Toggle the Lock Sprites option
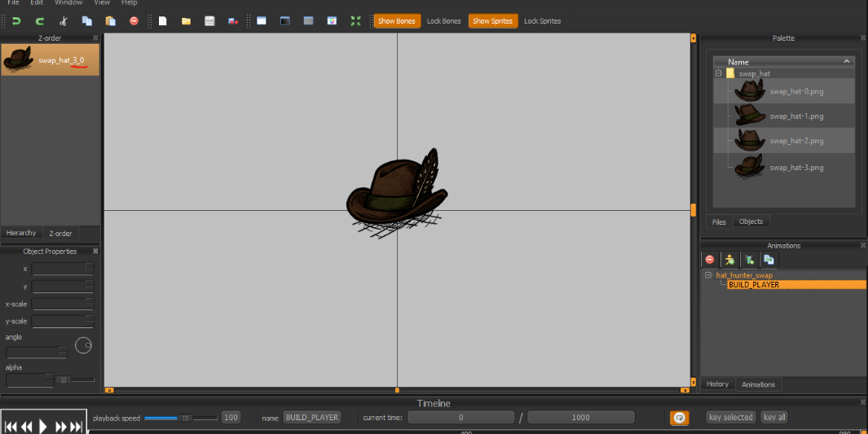This screenshot has width=868, height=434. coord(542,21)
